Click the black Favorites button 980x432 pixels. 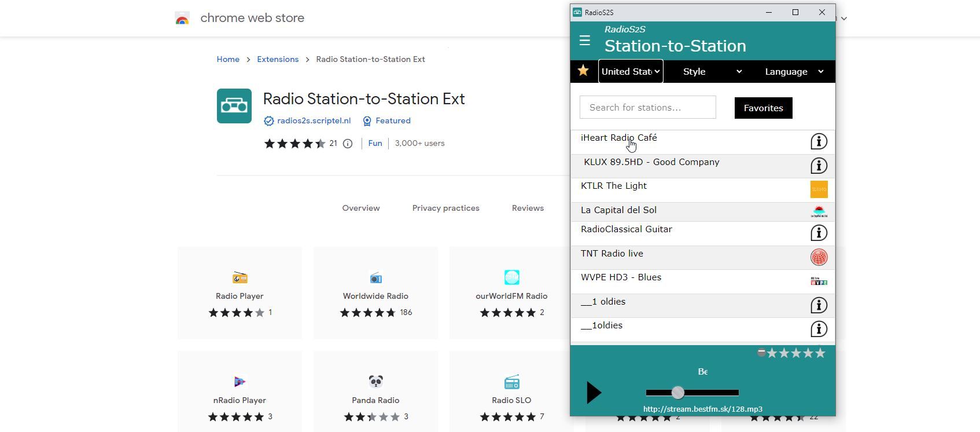(x=763, y=108)
